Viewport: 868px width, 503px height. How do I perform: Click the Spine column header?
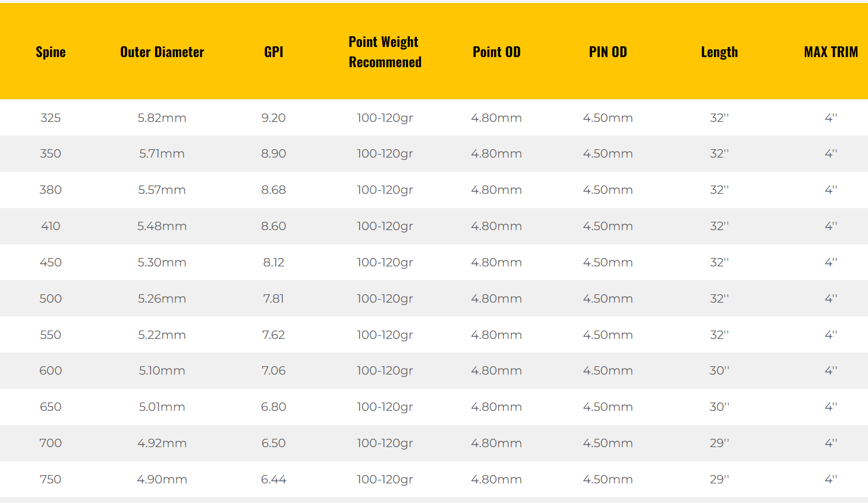pyautogui.click(x=51, y=52)
